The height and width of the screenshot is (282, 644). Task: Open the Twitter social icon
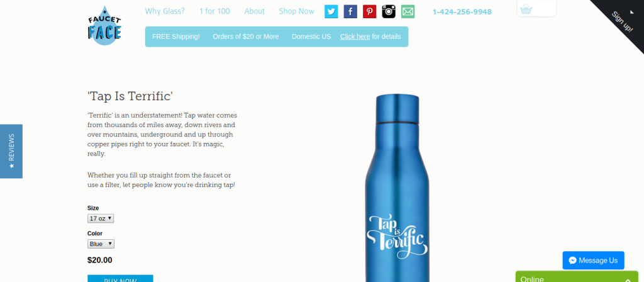coord(331,11)
